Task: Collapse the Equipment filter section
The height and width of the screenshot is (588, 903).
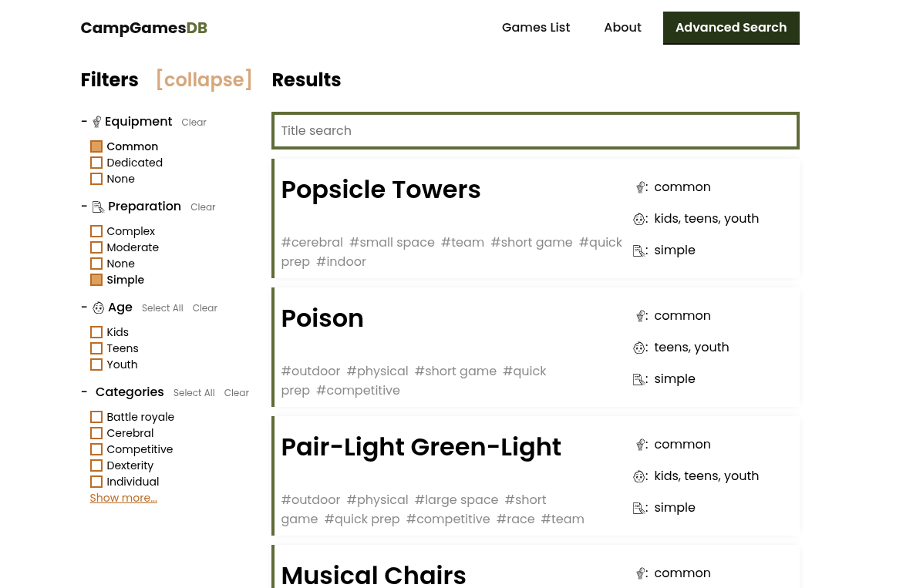Action: pyautogui.click(x=83, y=121)
